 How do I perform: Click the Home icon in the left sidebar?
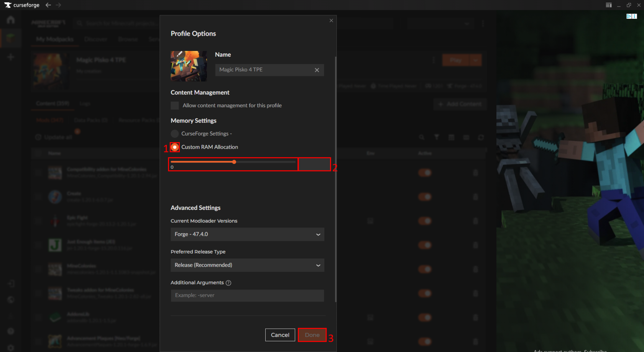pos(10,20)
